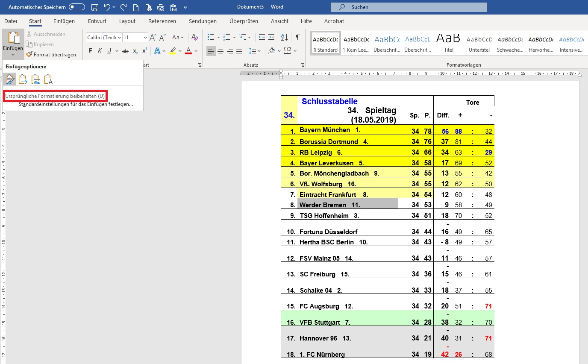Open the borders dropdown arrow

295,51
